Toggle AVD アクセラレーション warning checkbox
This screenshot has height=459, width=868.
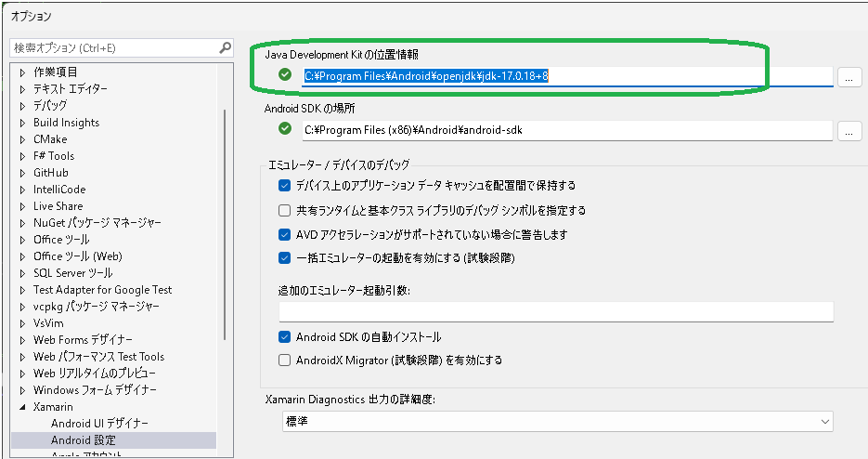point(285,234)
